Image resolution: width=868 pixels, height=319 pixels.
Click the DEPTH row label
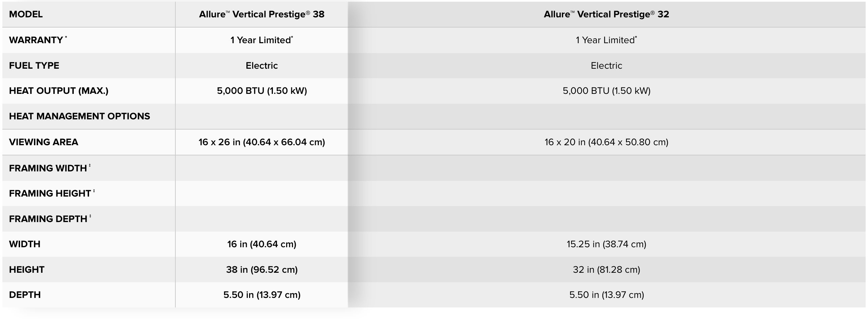point(25,295)
